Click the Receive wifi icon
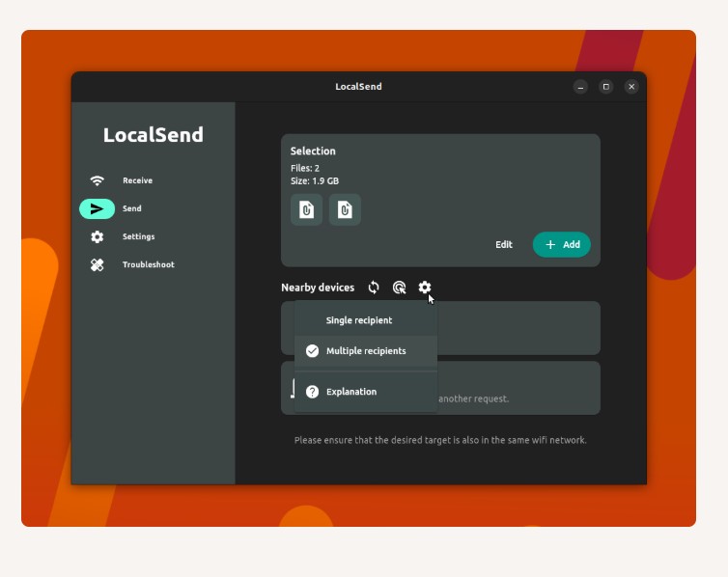728x577 pixels. [98, 180]
